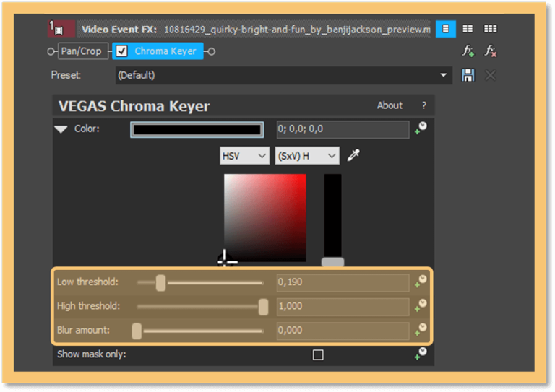Viewport: 555px width, 392px height.
Task: Select the Chroma Keyer effect in chain
Action: (x=158, y=51)
